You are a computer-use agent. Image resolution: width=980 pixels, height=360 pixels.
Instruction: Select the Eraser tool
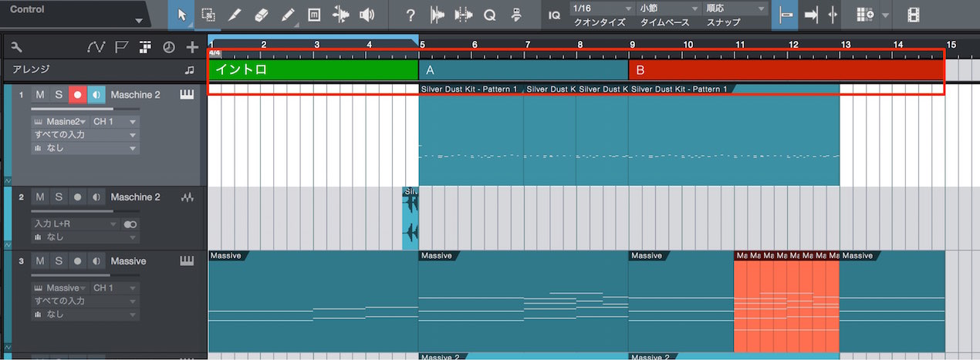(261, 15)
